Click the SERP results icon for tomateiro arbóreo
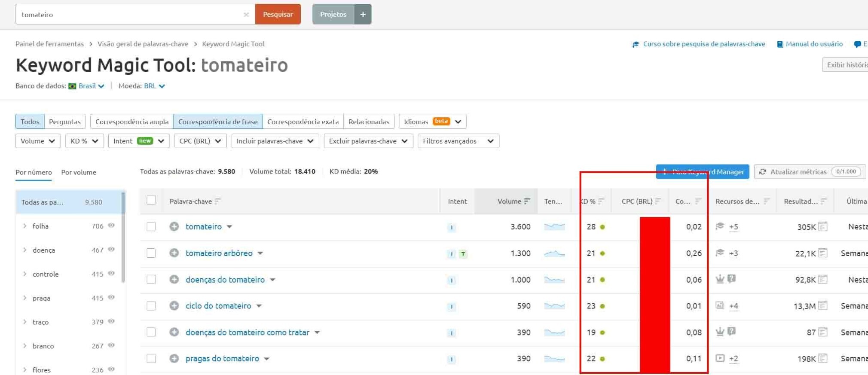The width and height of the screenshot is (868, 375). 822,253
